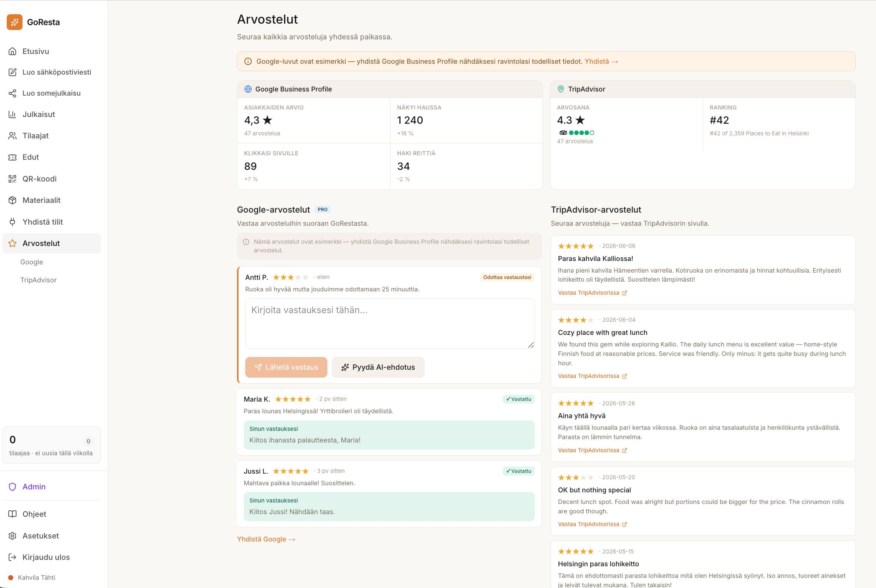Click the Ohjeet book icon
This screenshot has width=876, height=588.
tap(12, 514)
